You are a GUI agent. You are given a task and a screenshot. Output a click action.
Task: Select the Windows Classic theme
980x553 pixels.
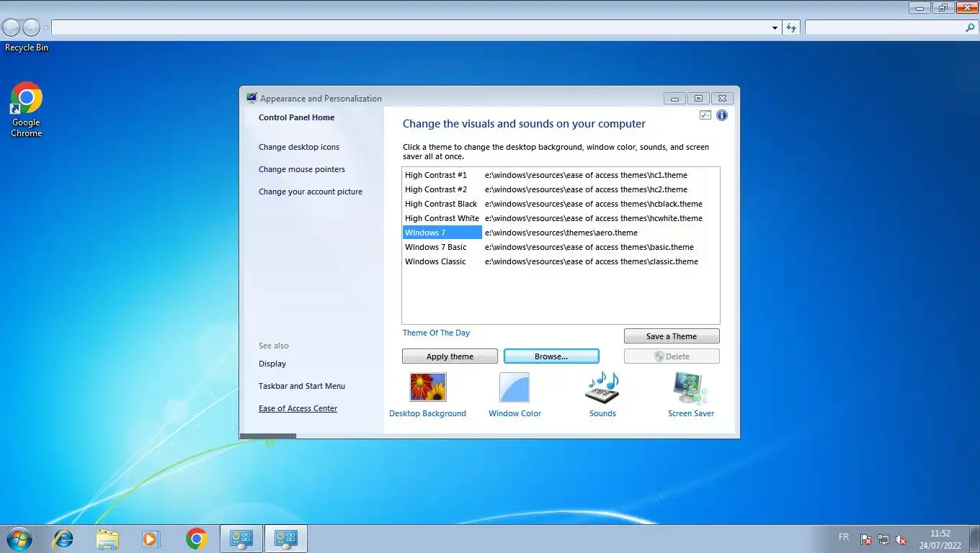point(435,261)
